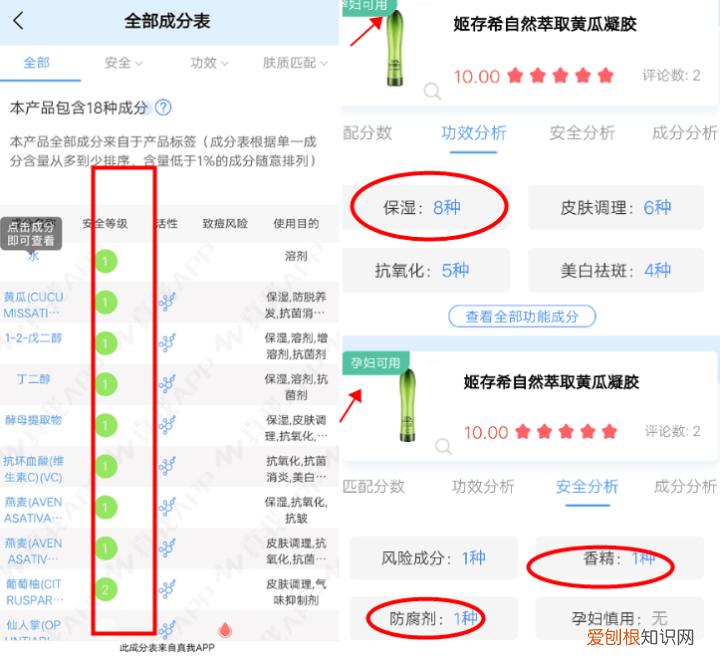This screenshot has height=656, width=720.
Task: Tap the 评论数: 2 text on lower card
Action: coord(672,431)
